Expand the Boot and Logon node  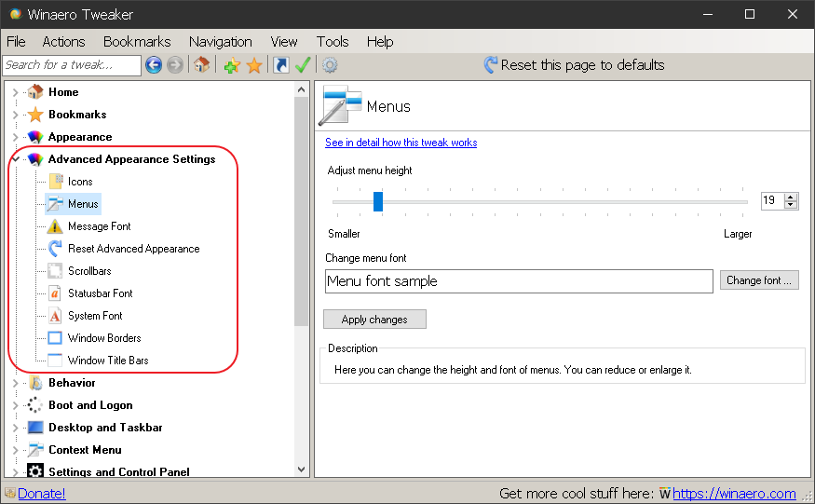(15, 405)
